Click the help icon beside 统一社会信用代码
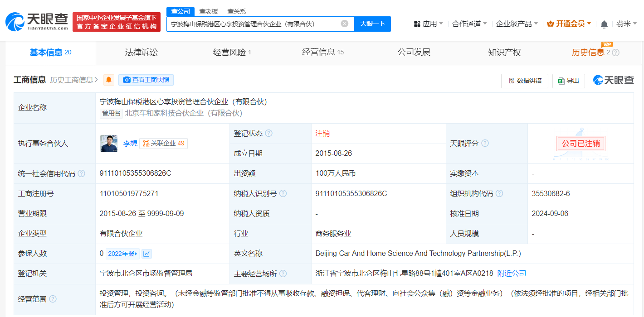Viewport: 644px width, 317px height. click(x=82, y=173)
